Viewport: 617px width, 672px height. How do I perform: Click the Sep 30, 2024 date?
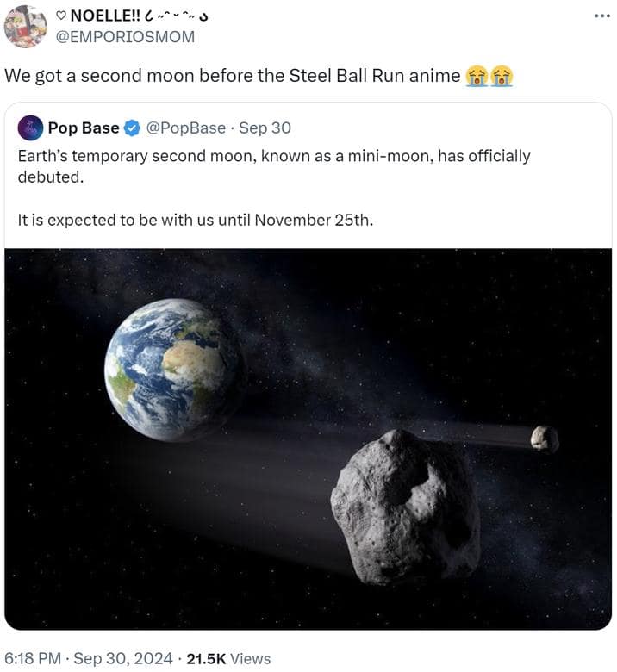point(123,659)
